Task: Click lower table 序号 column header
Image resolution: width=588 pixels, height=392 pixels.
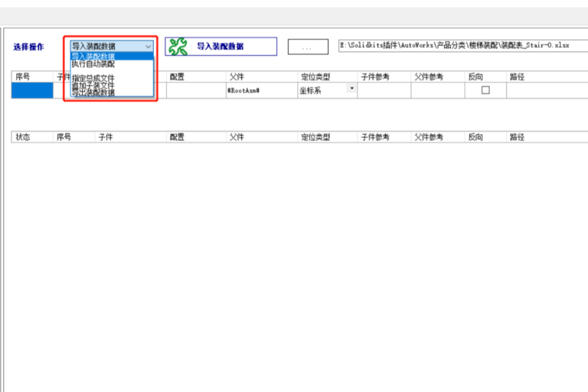Action: pos(73,137)
